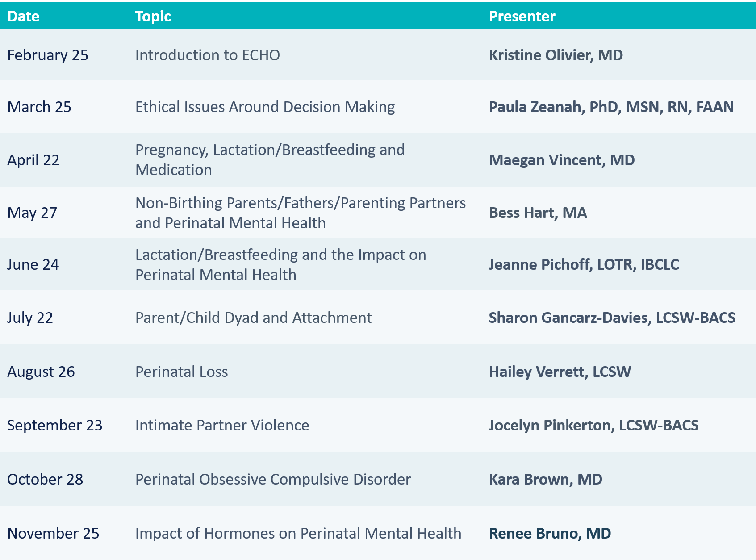Screen dimensions: 756x560
Task: Click presenter Bess Hart, MA
Action: pyautogui.click(x=538, y=213)
